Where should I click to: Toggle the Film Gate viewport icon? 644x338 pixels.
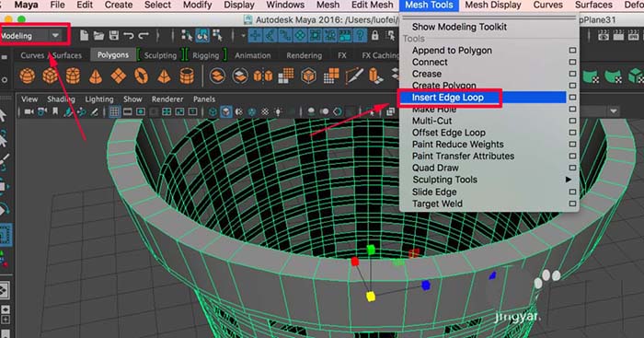coord(128,111)
